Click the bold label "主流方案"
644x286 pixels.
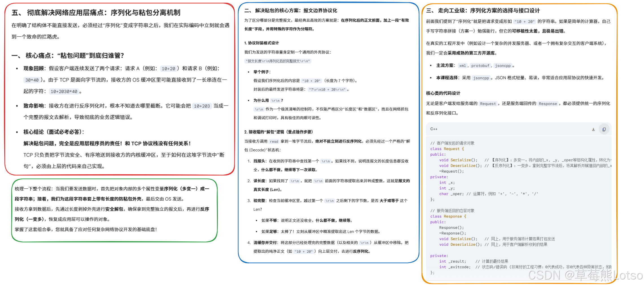click(x=445, y=66)
